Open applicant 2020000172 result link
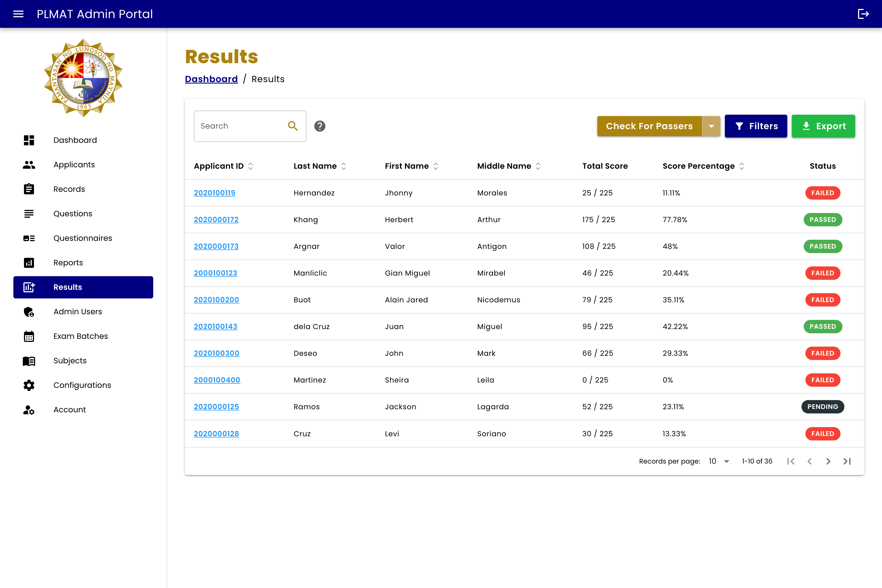Viewport: 882px width, 588px height. coord(216,220)
